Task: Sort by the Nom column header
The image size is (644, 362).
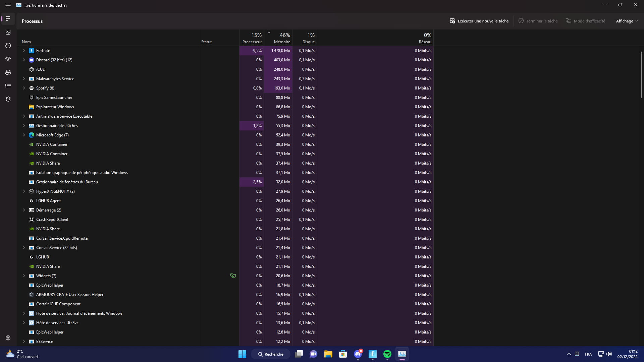Action: pyautogui.click(x=108, y=38)
